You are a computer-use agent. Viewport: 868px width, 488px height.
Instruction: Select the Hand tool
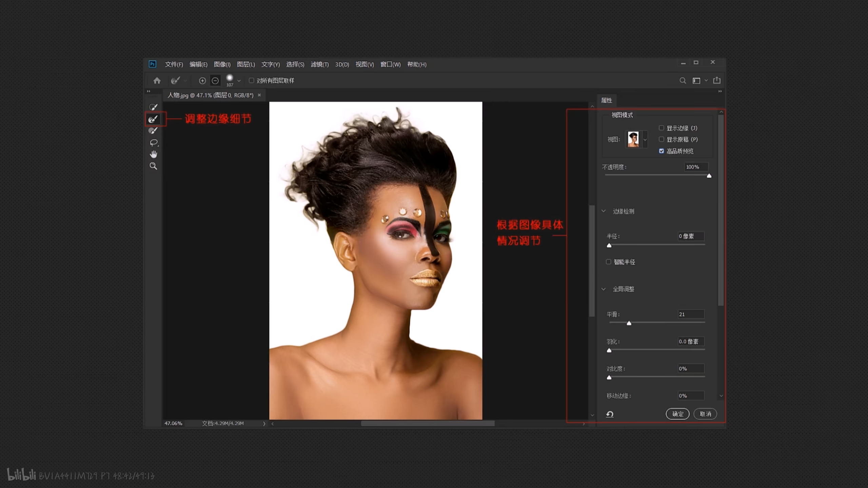[153, 155]
